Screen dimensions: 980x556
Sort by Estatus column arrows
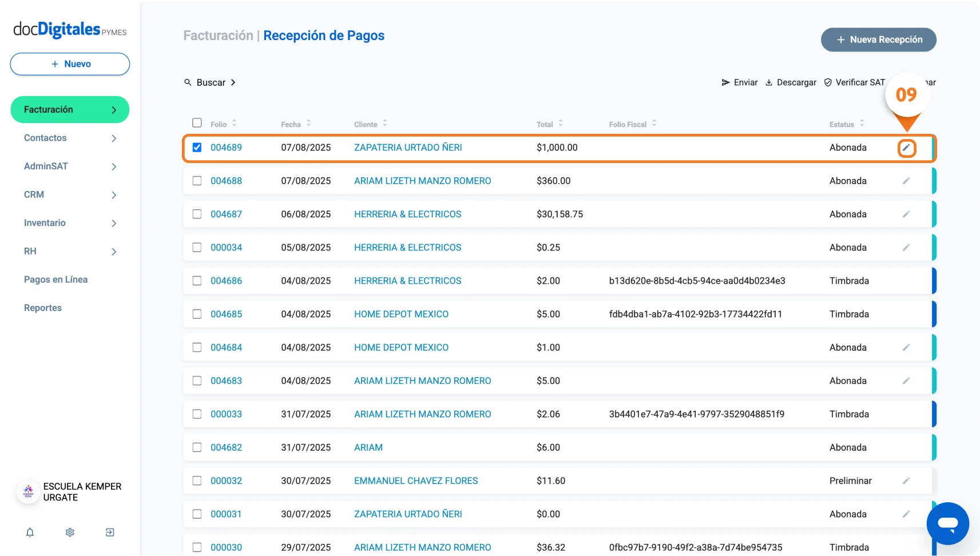tap(862, 123)
